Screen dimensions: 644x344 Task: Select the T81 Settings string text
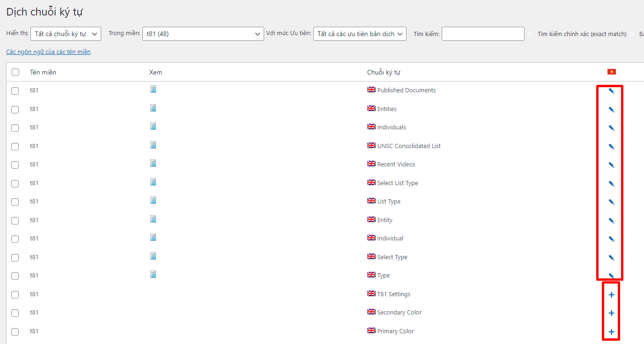(x=394, y=294)
